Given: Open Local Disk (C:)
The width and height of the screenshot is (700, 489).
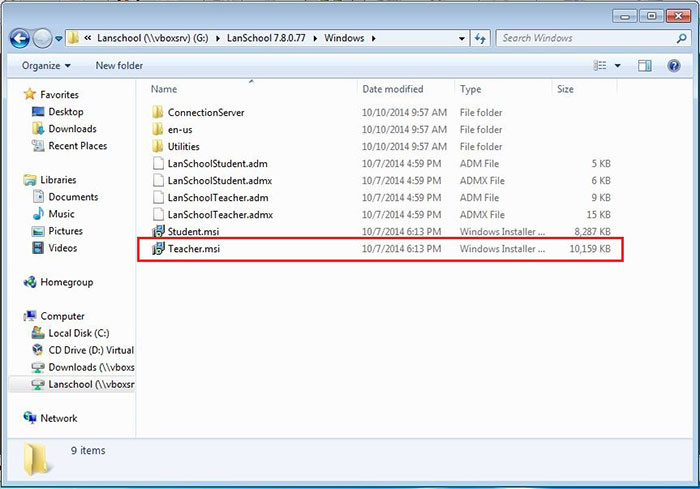Looking at the screenshot, I should (79, 333).
